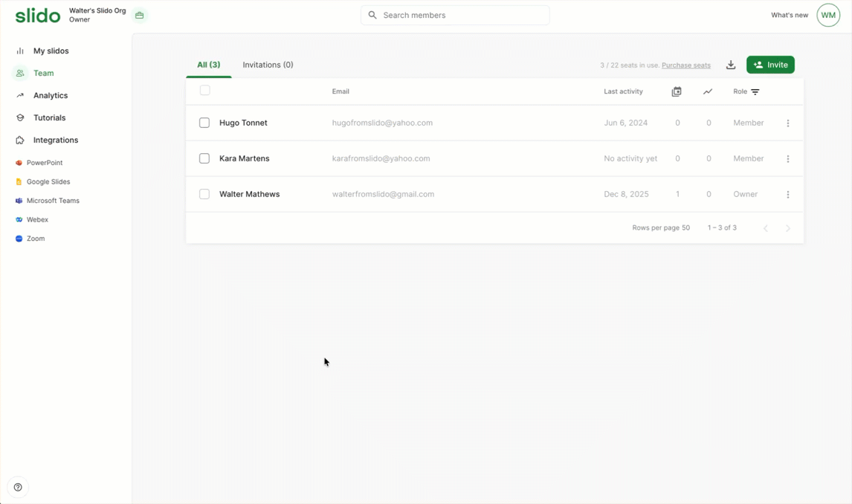Select the Hugo Tonnet checkbox
Screen dimensions: 852x504
pyautogui.click(x=204, y=123)
